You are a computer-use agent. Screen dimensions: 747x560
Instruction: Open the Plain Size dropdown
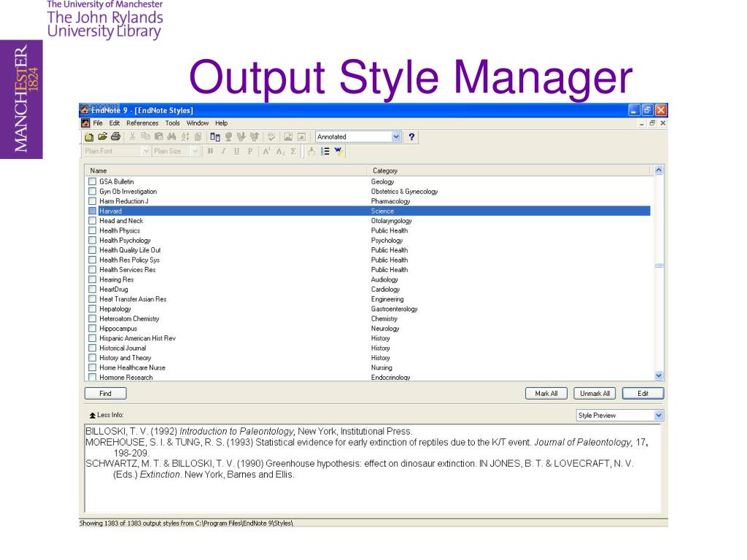(194, 152)
